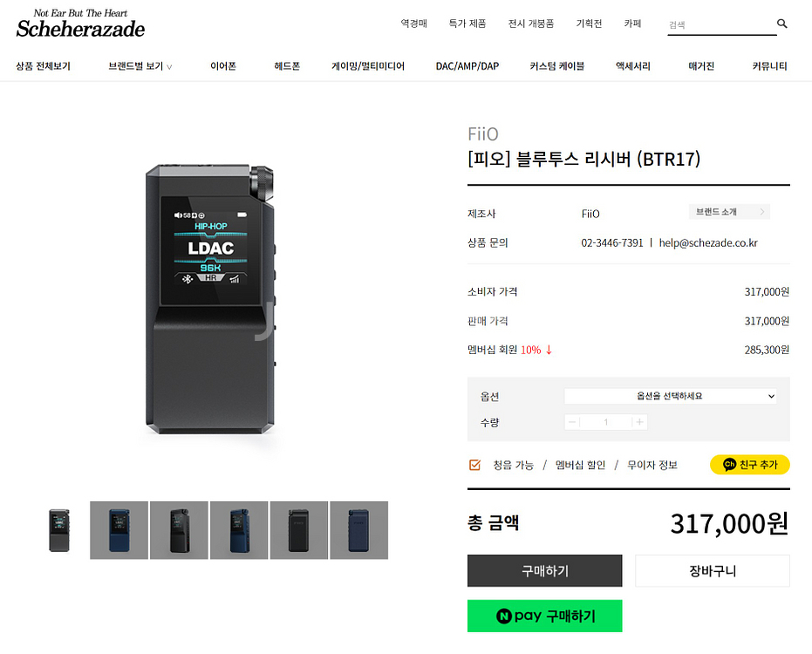Go to the 이어폰 category
812x654 pixels.
223,66
